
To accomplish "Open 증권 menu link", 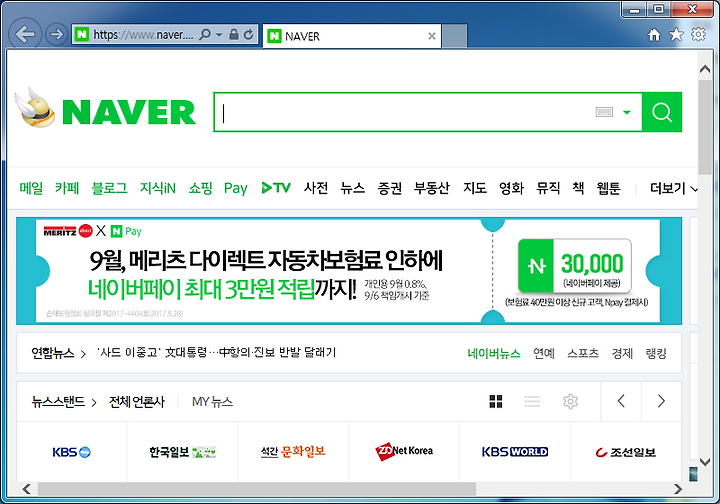I will [389, 188].
